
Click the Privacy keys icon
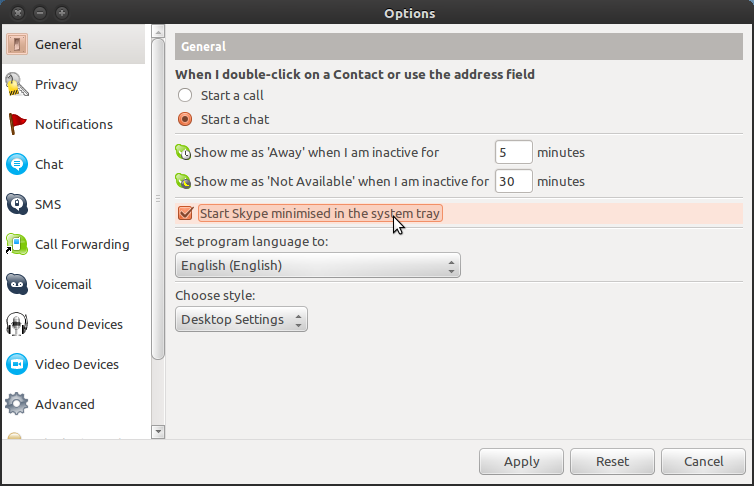point(17,85)
